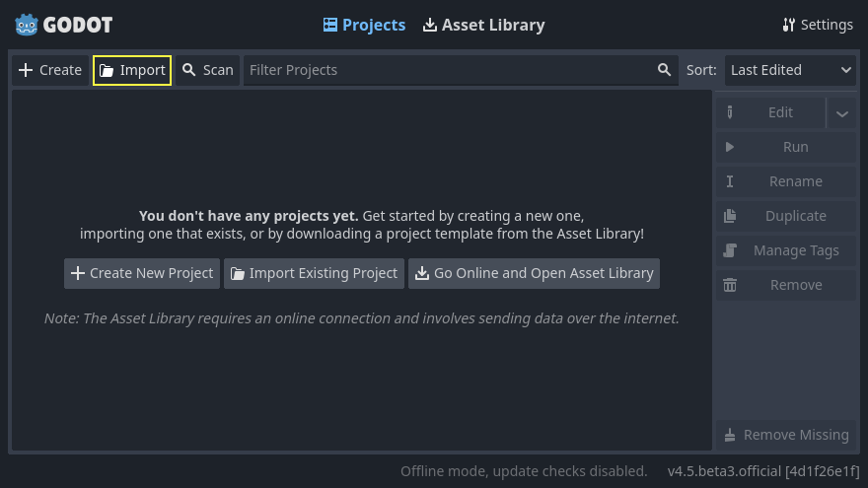Click the Run play icon
868x488 pixels.
point(730,147)
